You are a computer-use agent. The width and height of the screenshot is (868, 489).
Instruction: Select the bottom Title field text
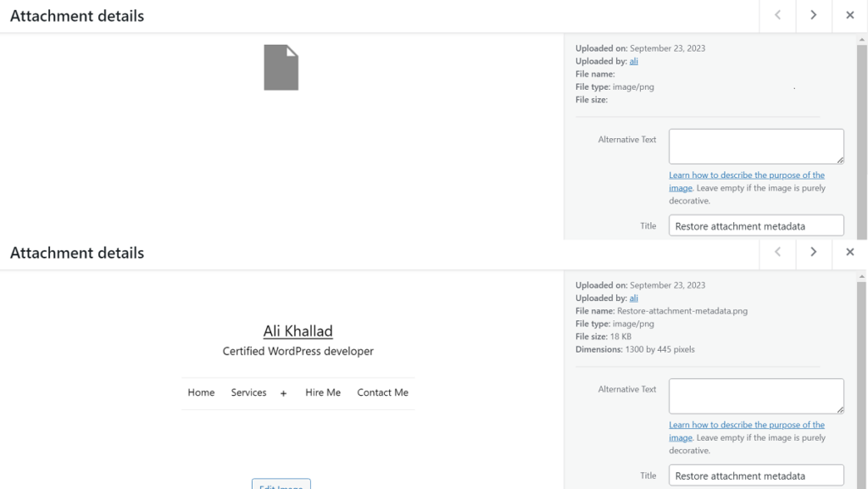(754, 475)
